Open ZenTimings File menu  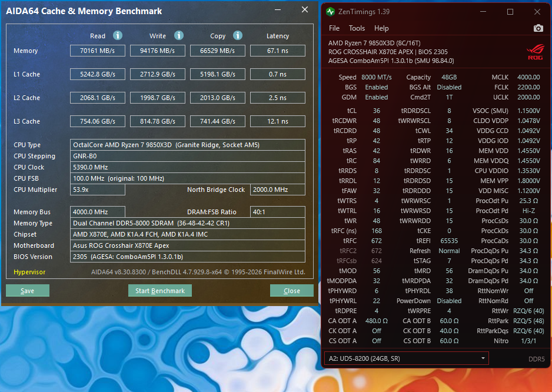point(334,28)
